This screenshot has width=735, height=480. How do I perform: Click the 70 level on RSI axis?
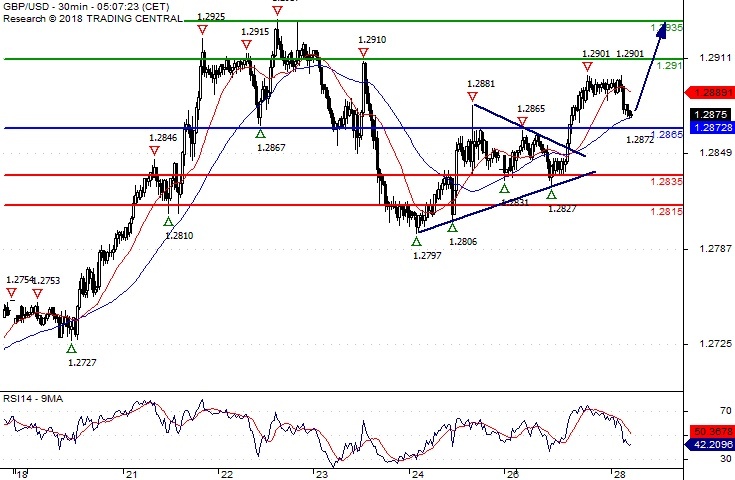[725, 411]
